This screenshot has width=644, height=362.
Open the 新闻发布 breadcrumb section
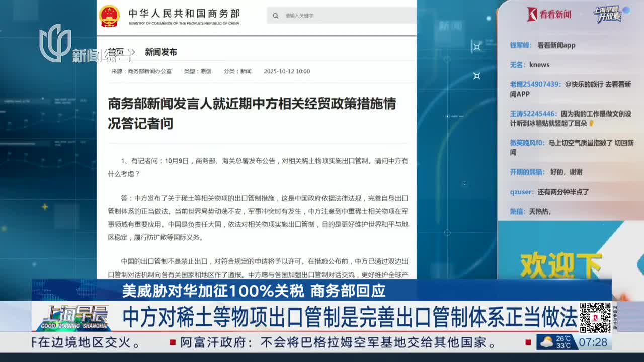(x=161, y=52)
